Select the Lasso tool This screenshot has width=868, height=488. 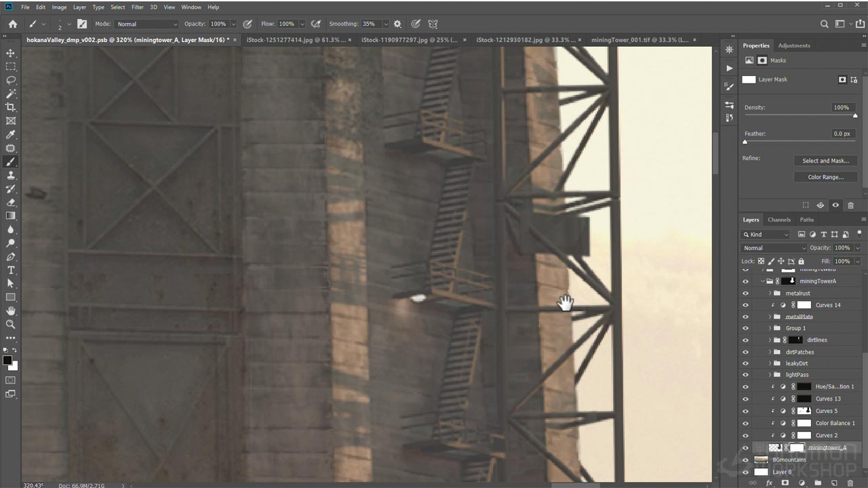pyautogui.click(x=11, y=80)
